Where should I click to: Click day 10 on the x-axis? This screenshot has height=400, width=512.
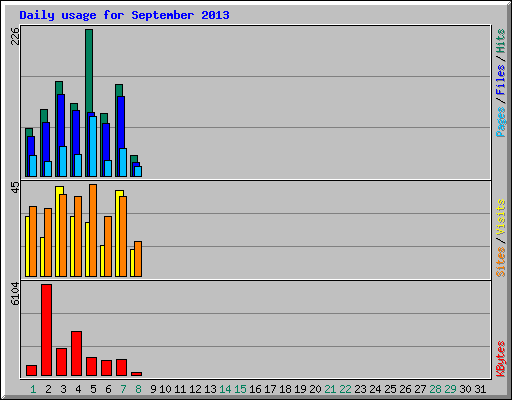click(x=165, y=389)
